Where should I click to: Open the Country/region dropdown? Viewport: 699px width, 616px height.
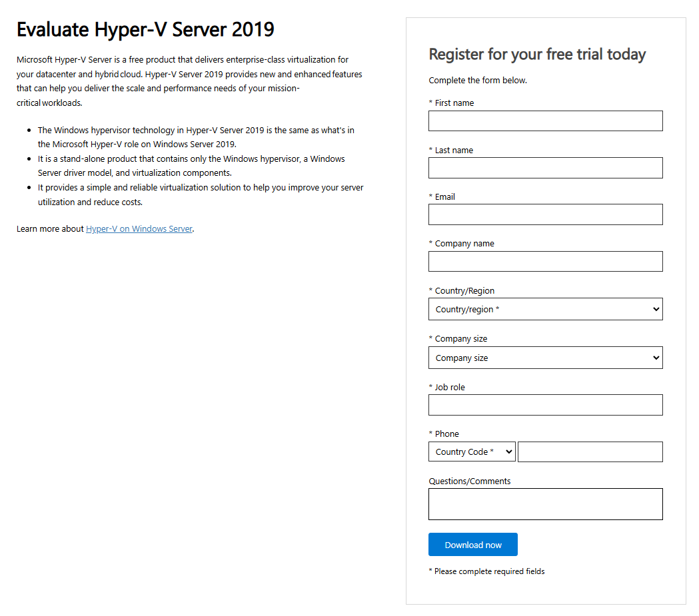pyautogui.click(x=545, y=309)
